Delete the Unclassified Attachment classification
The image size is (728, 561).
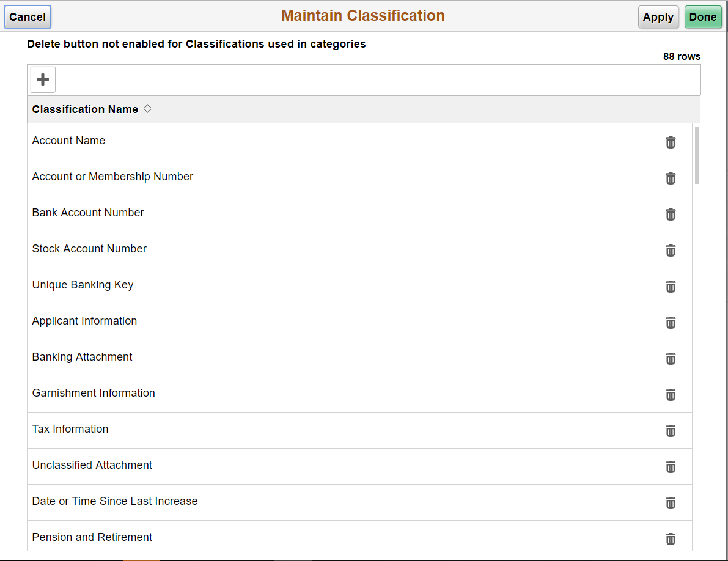(x=671, y=467)
